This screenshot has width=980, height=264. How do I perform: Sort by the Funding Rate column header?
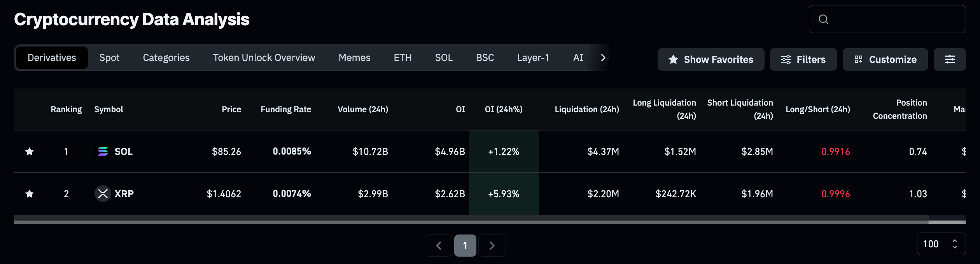tap(285, 109)
